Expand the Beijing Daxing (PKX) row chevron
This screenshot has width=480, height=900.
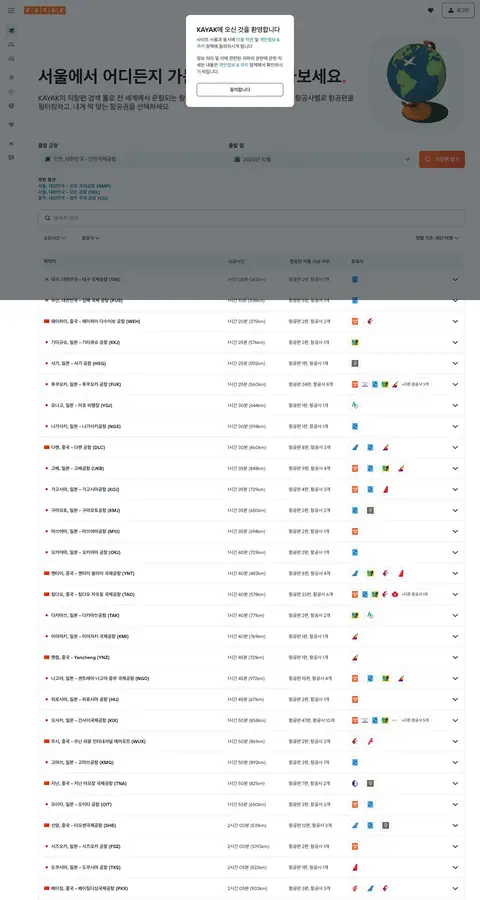[x=455, y=889]
